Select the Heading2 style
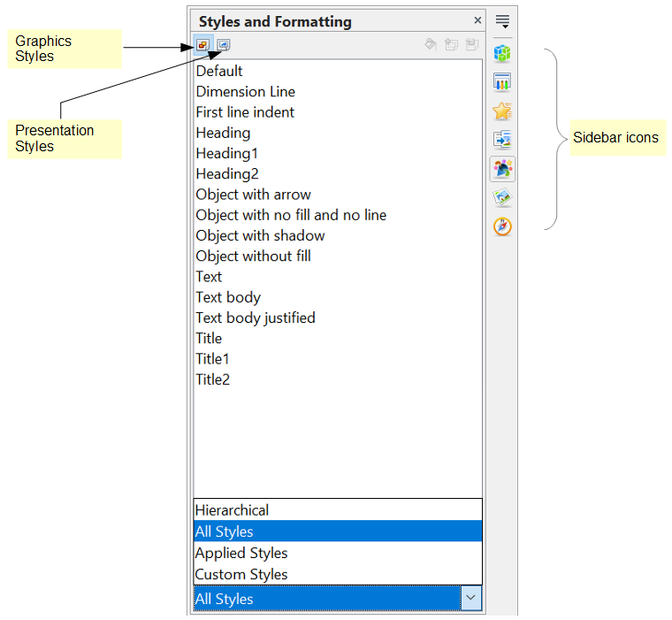Image resolution: width=672 pixels, height=620 pixels. click(338, 174)
